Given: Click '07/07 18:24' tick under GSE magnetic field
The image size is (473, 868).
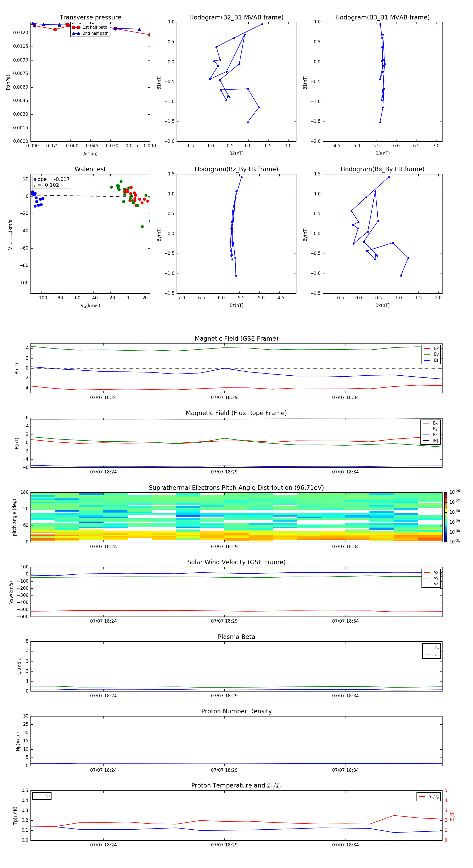Looking at the screenshot, I should [103, 398].
